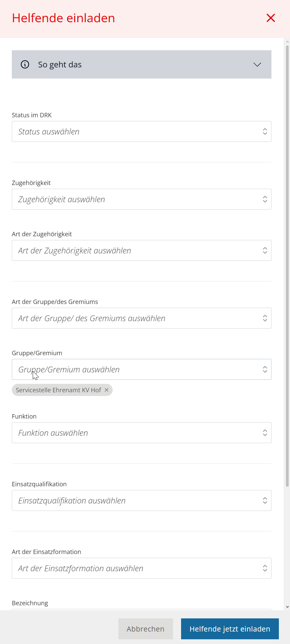Viewport: 290px width, 644px height.
Task: Open the Einsatzqualifikation dropdown
Action: 135,500
